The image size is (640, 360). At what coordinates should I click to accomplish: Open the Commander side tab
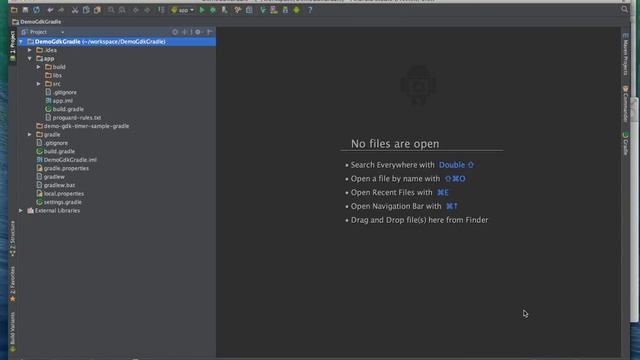(625, 104)
